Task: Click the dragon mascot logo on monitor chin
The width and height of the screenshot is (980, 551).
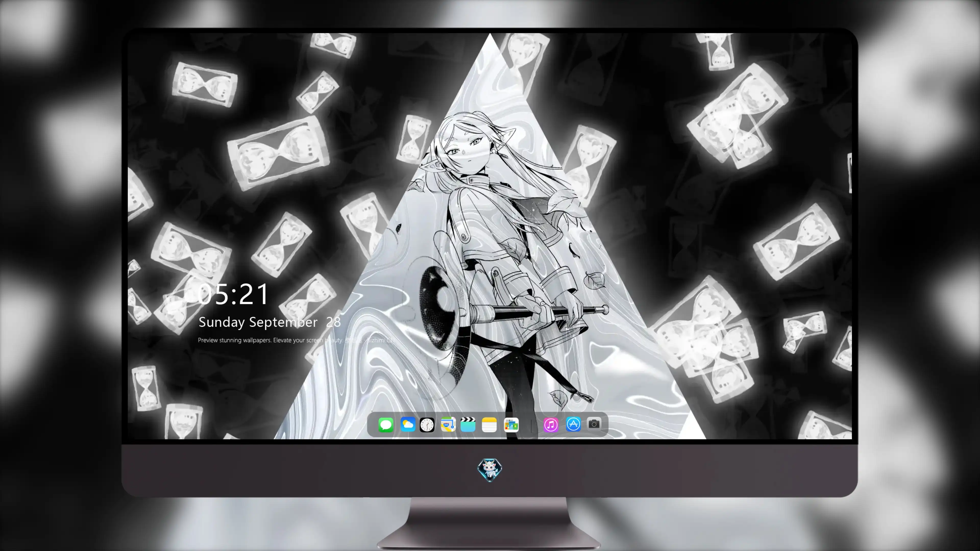Action: coord(490,470)
